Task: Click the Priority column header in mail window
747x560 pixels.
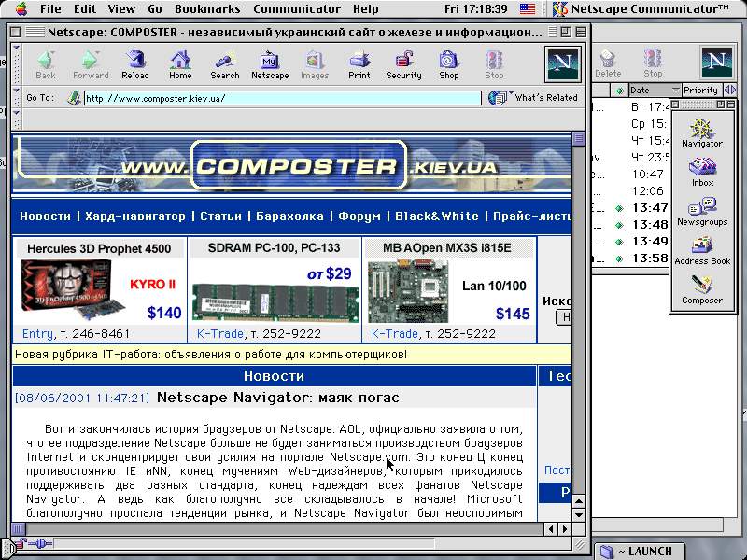Action: pyautogui.click(x=700, y=90)
